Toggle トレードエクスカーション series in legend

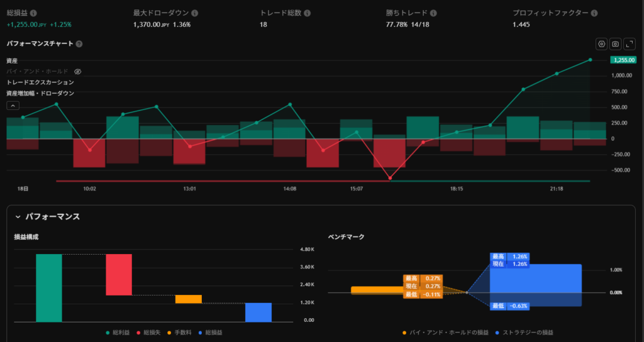[40, 82]
